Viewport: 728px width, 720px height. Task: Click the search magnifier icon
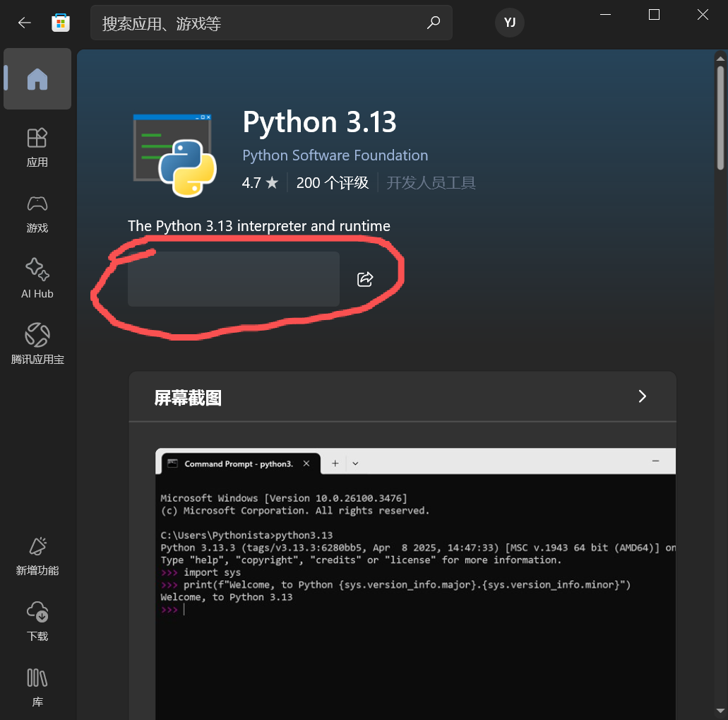click(x=433, y=23)
